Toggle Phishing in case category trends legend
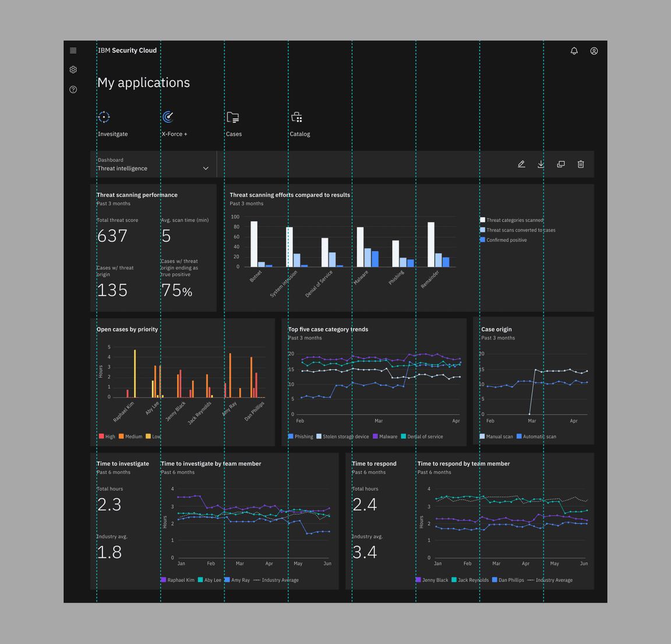 tap(300, 436)
